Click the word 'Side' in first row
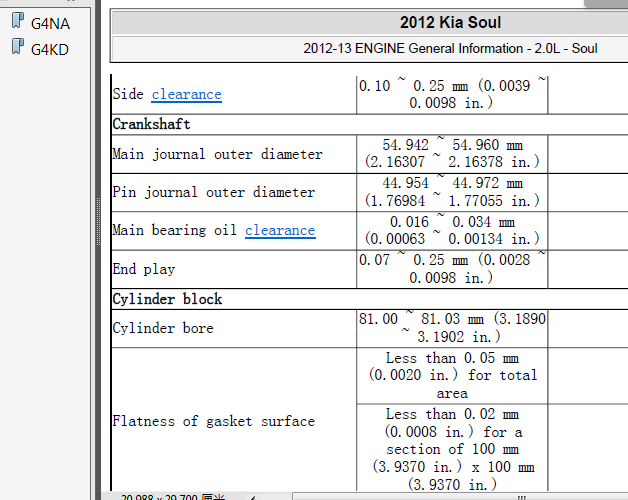This screenshot has height=500, width=628. pyautogui.click(x=128, y=94)
